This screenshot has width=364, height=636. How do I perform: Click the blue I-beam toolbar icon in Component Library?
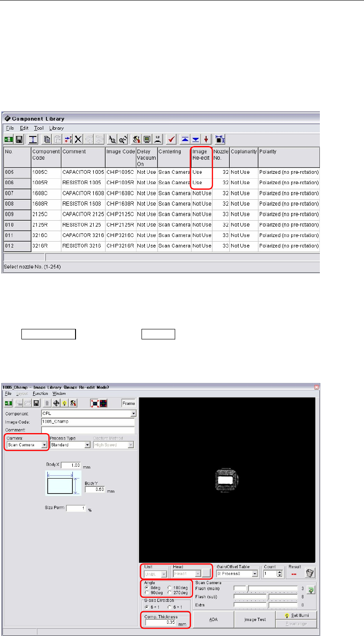coord(33,140)
